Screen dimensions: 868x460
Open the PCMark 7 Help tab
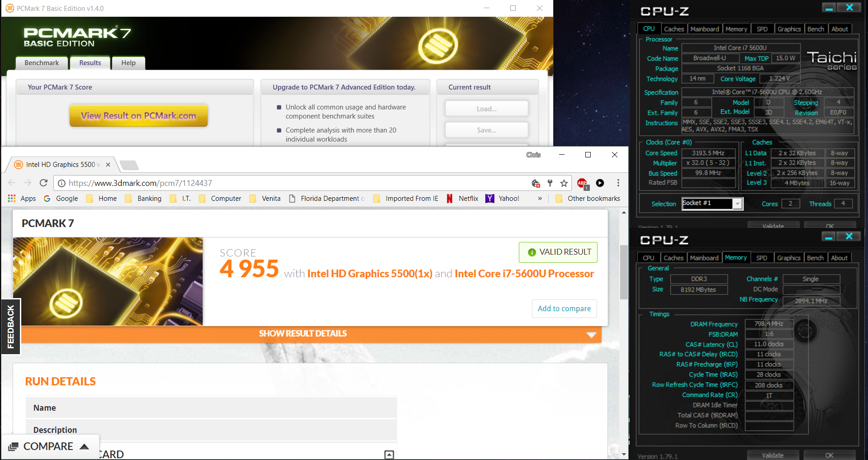[128, 63]
